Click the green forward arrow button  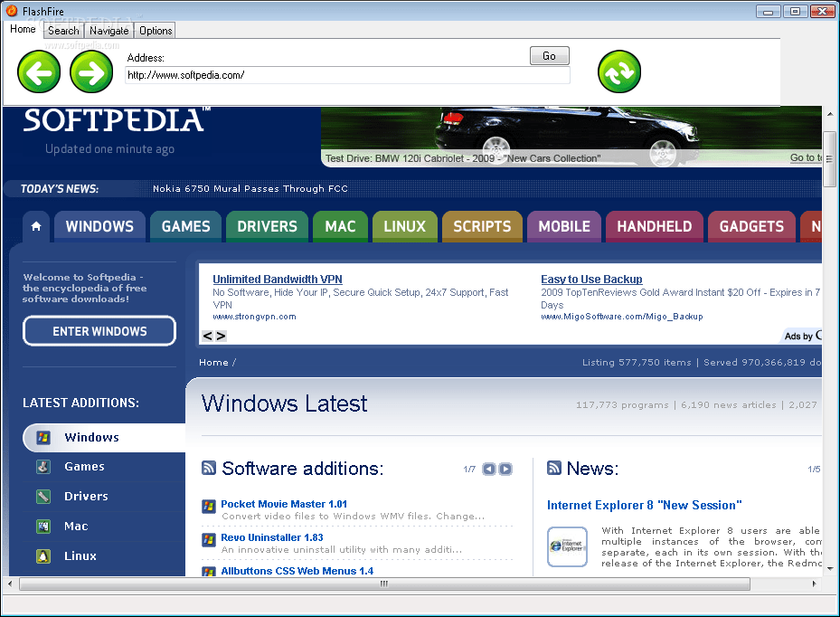91,71
